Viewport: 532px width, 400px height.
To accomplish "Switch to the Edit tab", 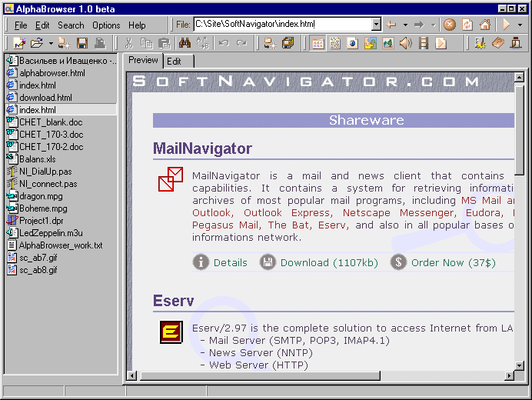I will (x=175, y=61).
